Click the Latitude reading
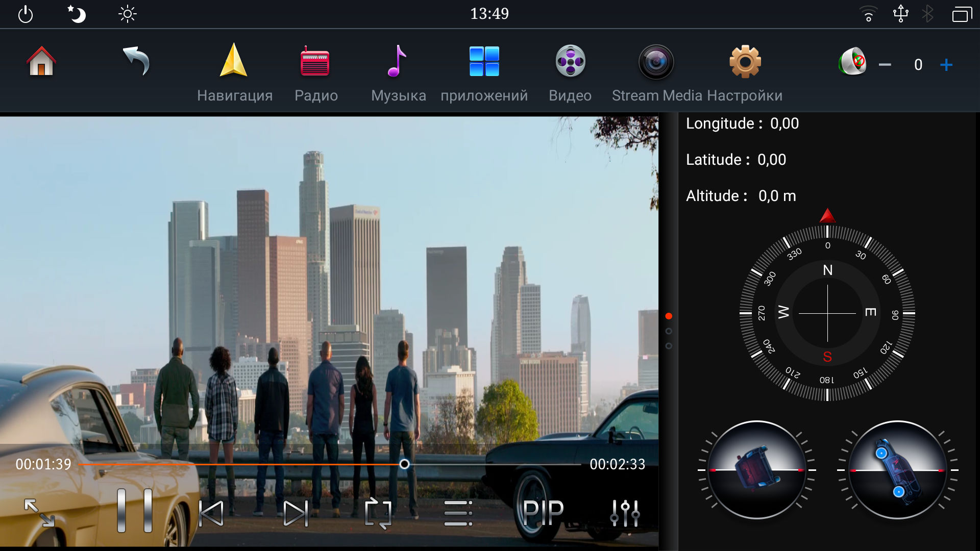Image resolution: width=980 pixels, height=551 pixels. point(736,160)
